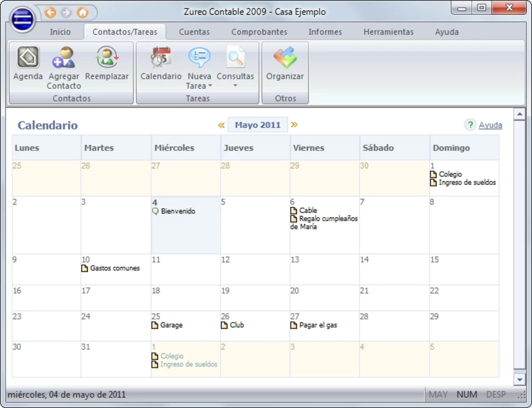Open the Regalo cumpleaños de María task
Image resolution: width=532 pixels, height=408 pixels.
pyautogui.click(x=324, y=222)
